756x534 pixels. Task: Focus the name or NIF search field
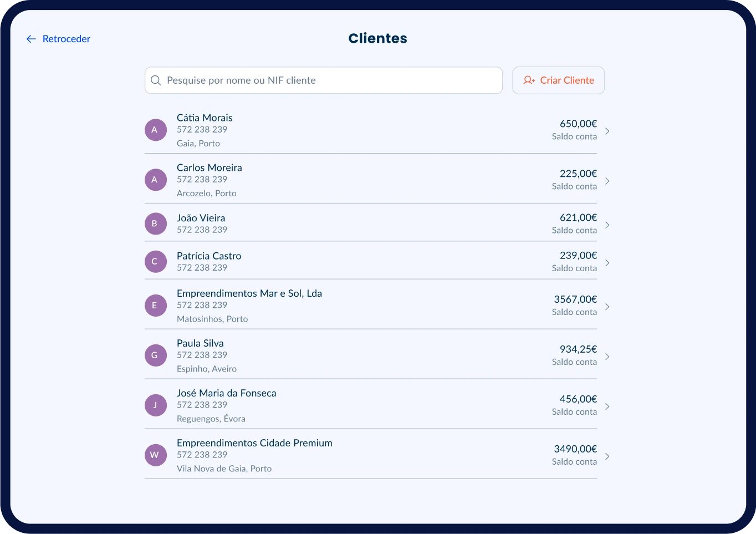tap(333, 80)
